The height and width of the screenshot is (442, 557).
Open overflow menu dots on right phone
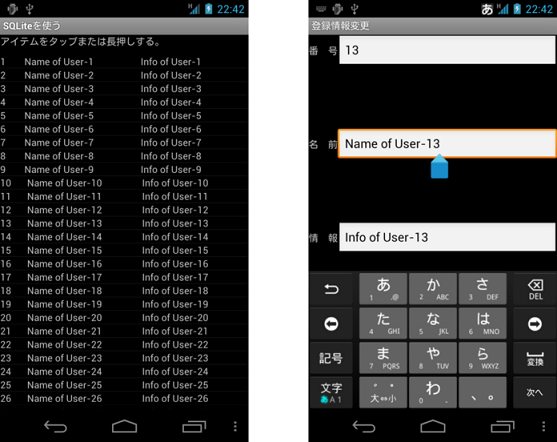tap(544, 426)
